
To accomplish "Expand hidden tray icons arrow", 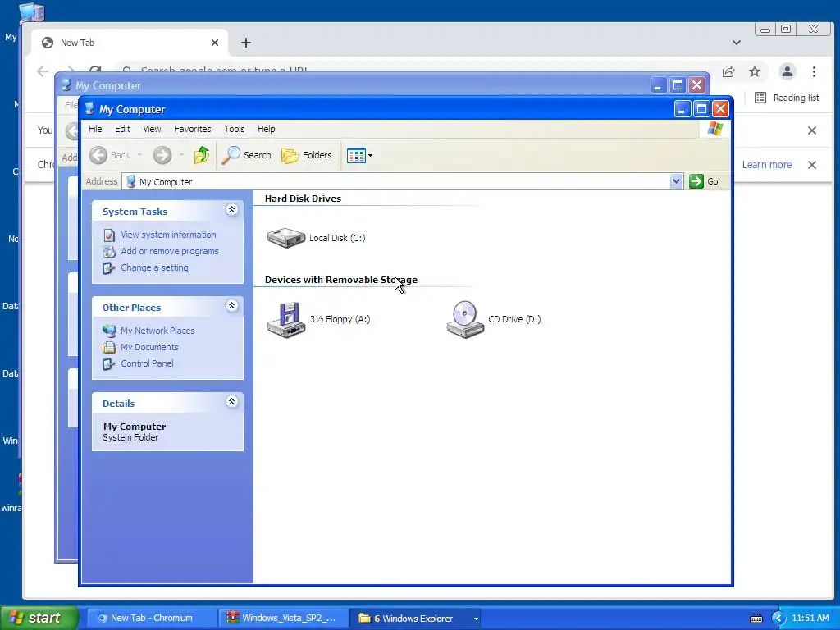I will click(x=778, y=619).
